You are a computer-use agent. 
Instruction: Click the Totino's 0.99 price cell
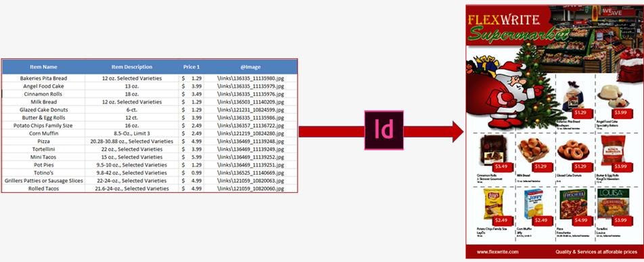(x=191, y=173)
